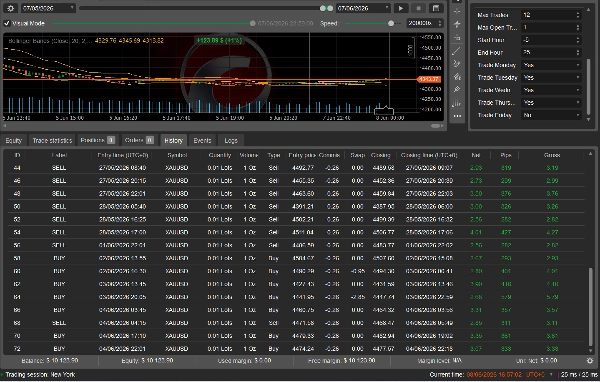Sort by the Symbol column header
This screenshot has height=382, width=600.
(177, 155)
